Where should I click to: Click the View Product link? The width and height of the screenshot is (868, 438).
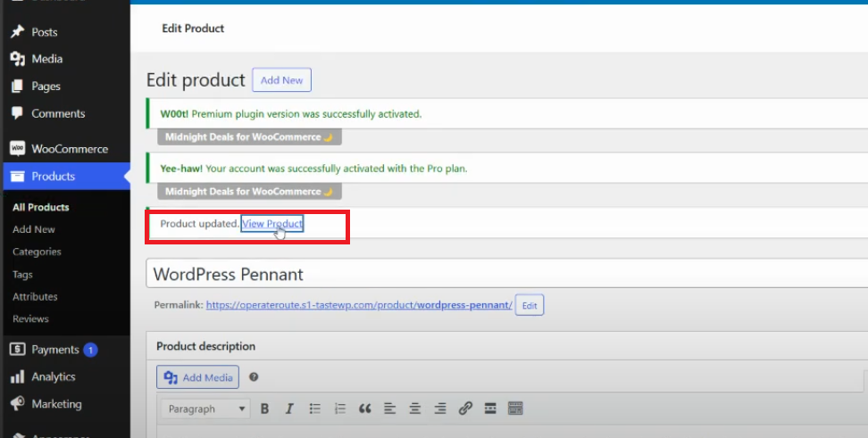coord(272,224)
